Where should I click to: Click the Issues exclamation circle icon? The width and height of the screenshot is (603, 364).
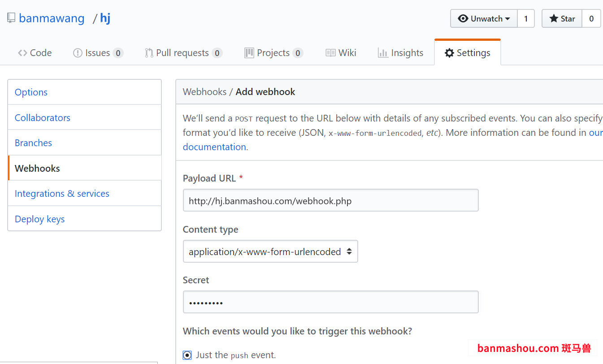point(78,53)
